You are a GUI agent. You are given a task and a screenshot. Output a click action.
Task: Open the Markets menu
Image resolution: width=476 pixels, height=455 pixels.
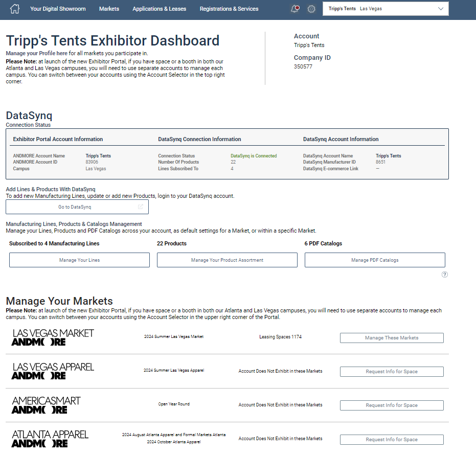[109, 9]
